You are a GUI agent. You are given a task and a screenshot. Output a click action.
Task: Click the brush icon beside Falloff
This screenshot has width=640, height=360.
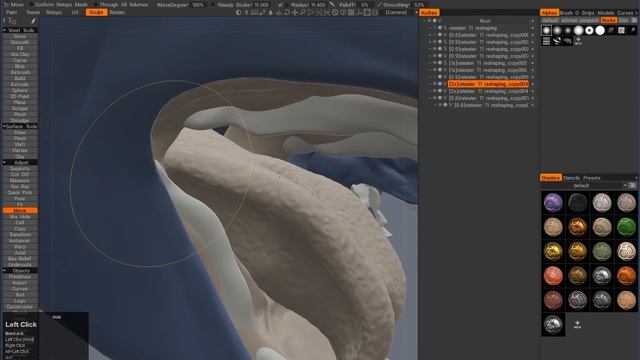[x=332, y=4]
